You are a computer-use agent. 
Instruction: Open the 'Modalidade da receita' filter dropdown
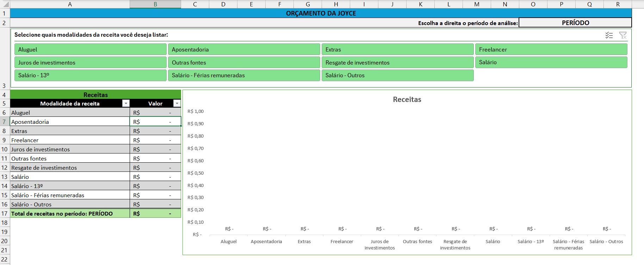(126, 103)
